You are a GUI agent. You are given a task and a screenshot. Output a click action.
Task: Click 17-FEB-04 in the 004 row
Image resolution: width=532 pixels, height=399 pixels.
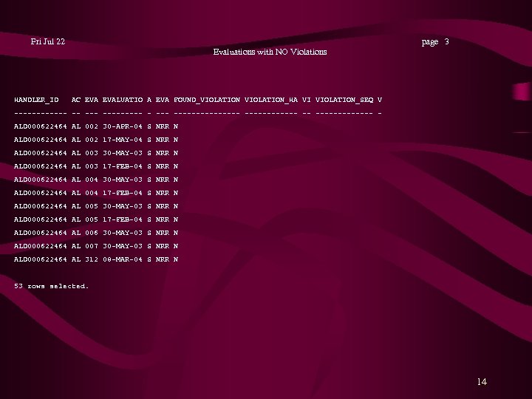click(x=123, y=193)
